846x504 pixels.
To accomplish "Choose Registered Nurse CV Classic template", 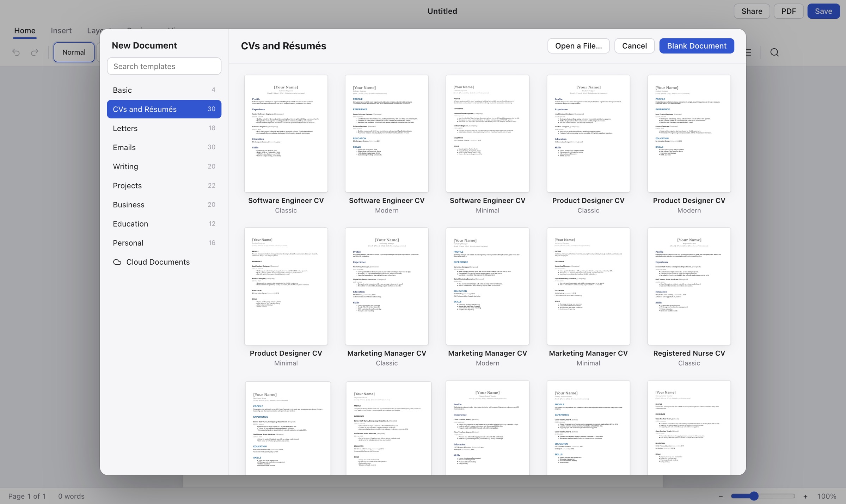I will point(689,297).
